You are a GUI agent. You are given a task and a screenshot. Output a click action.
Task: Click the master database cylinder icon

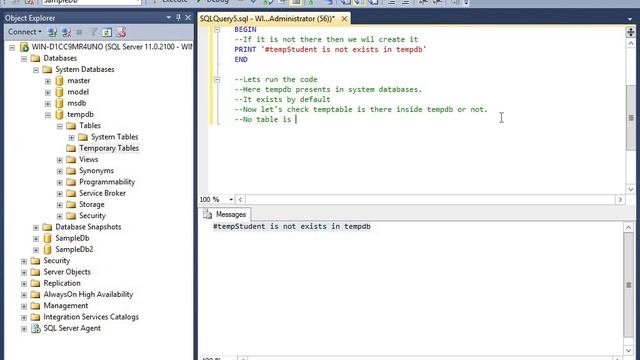pyautogui.click(x=60, y=81)
